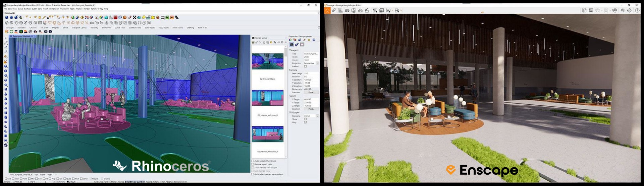The height and width of the screenshot is (186, 644).
Task: Click the binoculars icon in Enscape toolbar
Action: [347, 10]
